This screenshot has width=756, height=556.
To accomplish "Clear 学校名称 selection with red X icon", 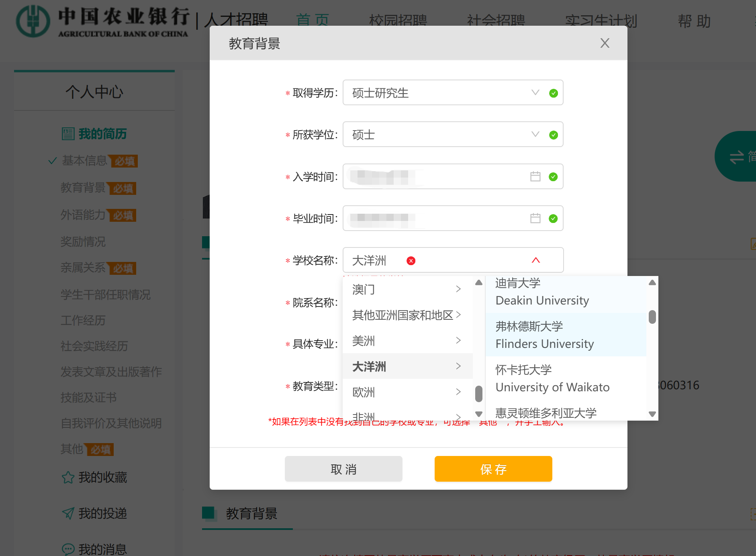I will tap(411, 261).
